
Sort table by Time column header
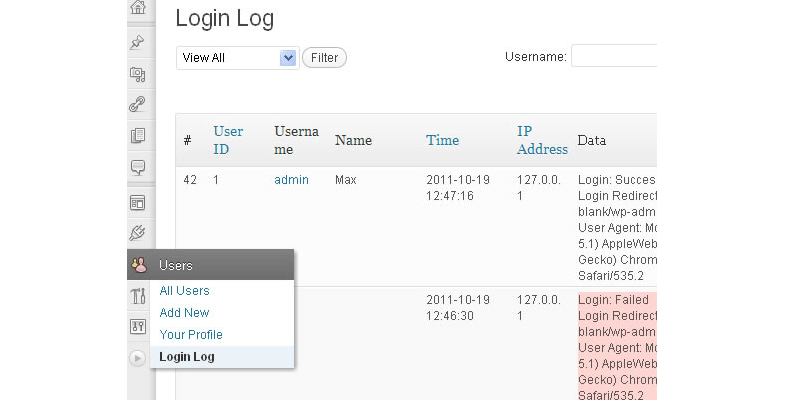441,140
